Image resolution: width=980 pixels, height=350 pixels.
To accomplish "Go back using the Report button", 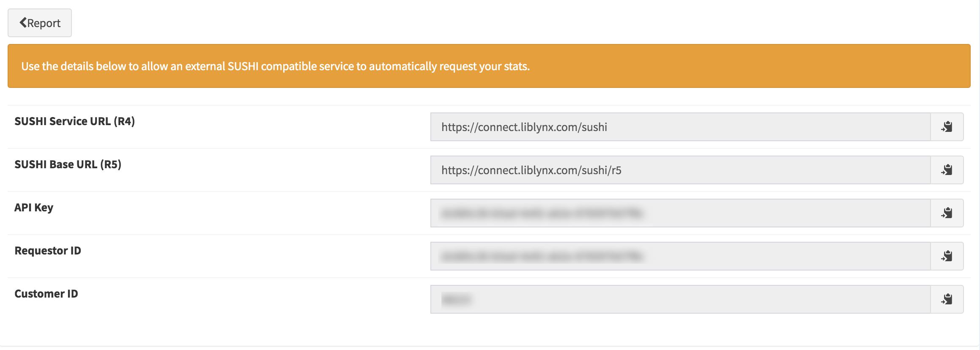I will [40, 23].
